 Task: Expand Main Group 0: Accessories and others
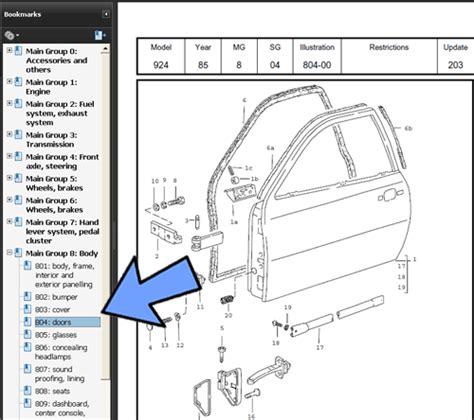coord(9,50)
